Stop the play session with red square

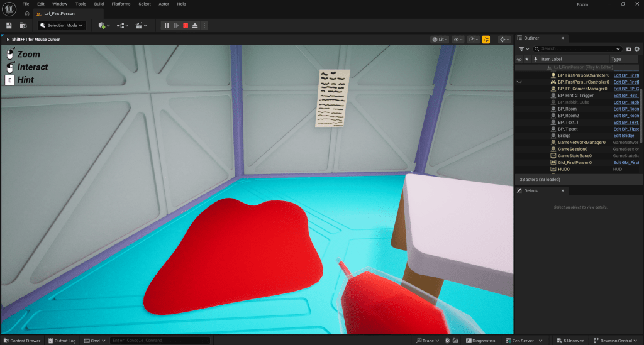coord(186,25)
